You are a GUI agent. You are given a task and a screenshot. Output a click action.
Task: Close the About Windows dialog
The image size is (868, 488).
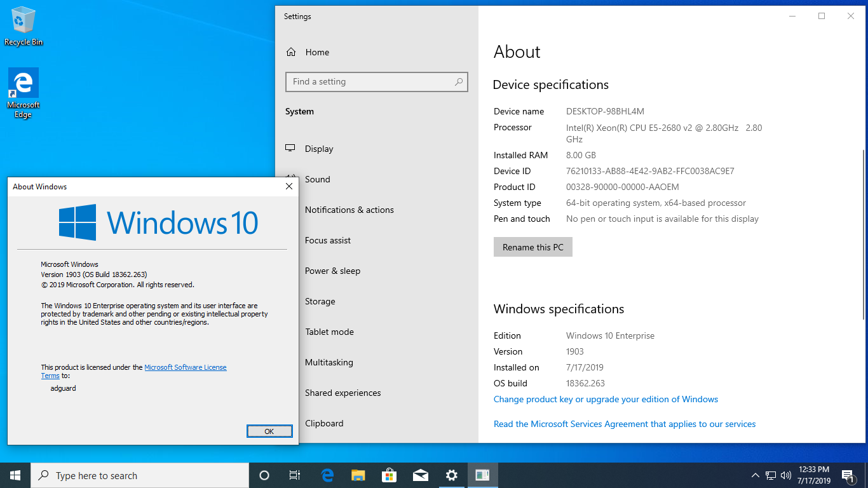(x=289, y=186)
